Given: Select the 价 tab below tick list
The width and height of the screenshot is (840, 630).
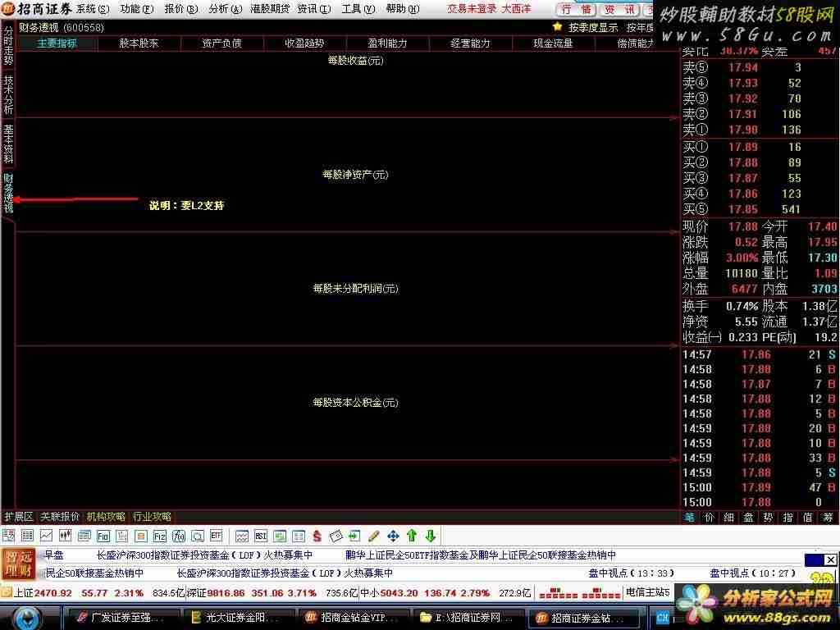Looking at the screenshot, I should [x=710, y=517].
